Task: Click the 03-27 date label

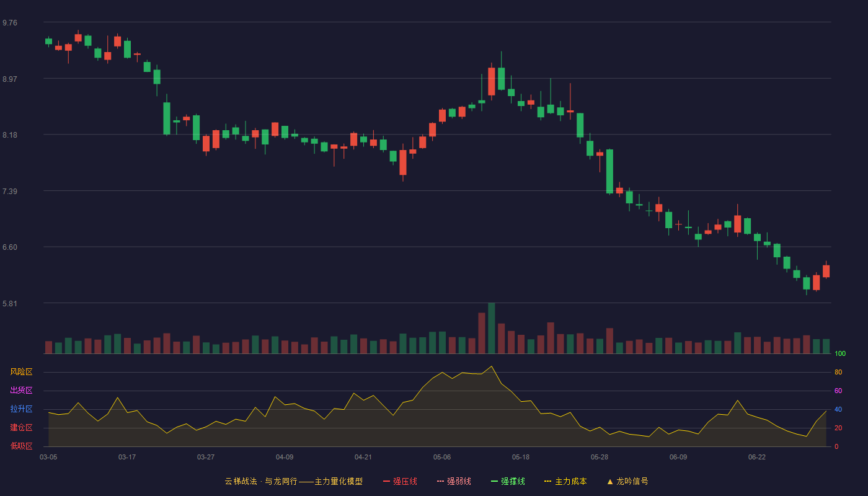Action: pyautogui.click(x=206, y=457)
